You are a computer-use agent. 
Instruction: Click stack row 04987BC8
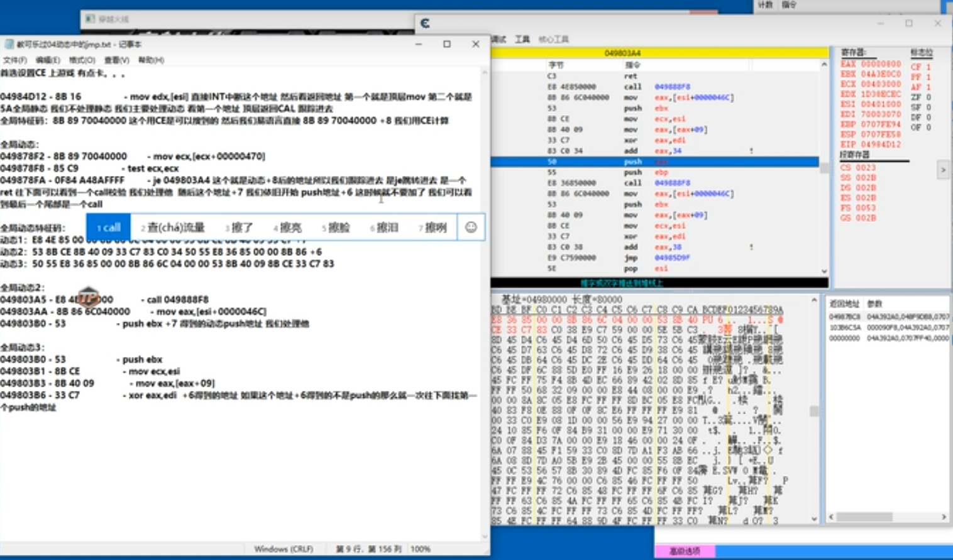tap(889, 317)
